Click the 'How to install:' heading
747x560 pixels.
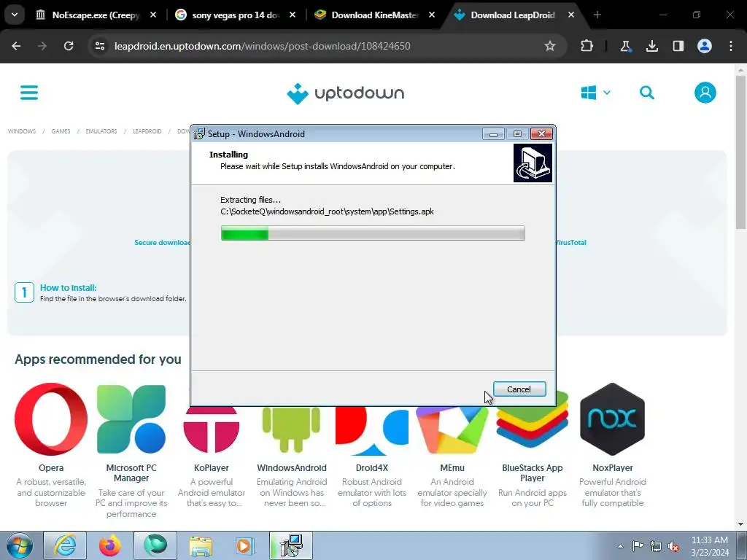point(68,287)
